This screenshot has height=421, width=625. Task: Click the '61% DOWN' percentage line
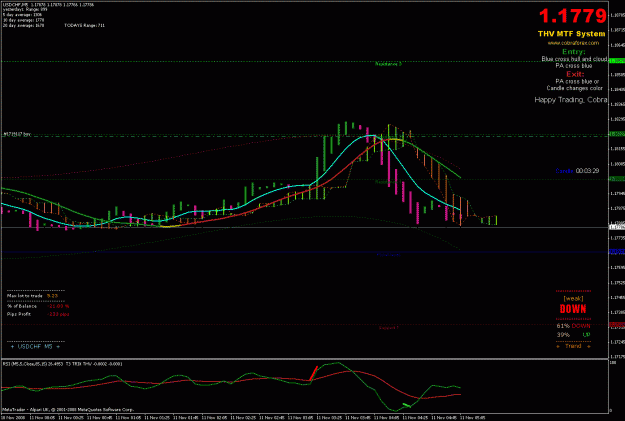coord(573,326)
